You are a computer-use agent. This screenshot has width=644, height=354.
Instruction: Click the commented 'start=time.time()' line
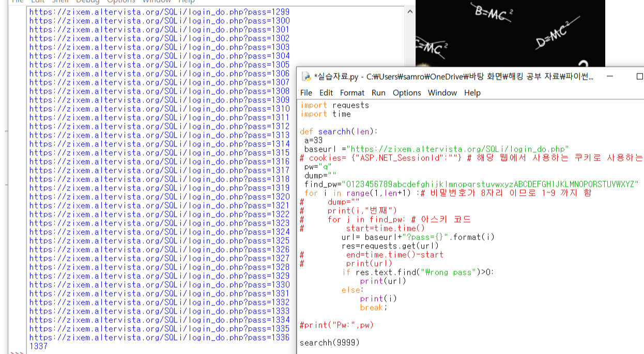point(362,228)
